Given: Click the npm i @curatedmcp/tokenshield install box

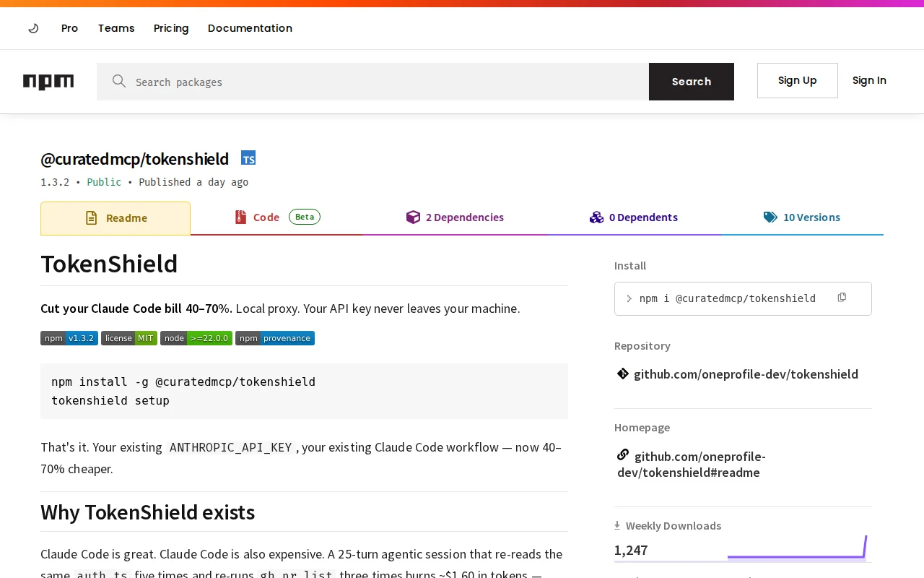Looking at the screenshot, I should 743,298.
